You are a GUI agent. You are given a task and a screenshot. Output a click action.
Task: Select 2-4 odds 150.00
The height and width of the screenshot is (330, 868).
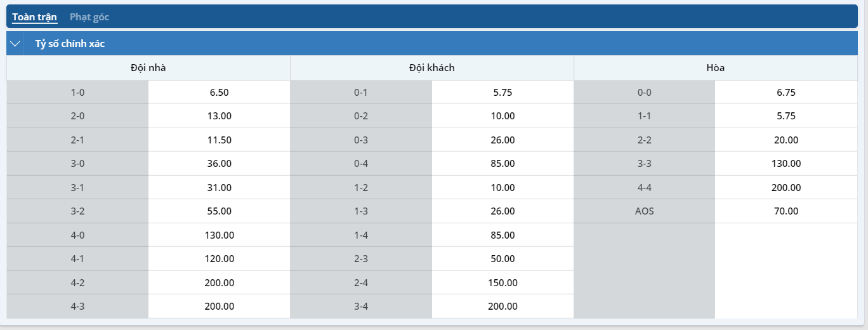point(503,282)
